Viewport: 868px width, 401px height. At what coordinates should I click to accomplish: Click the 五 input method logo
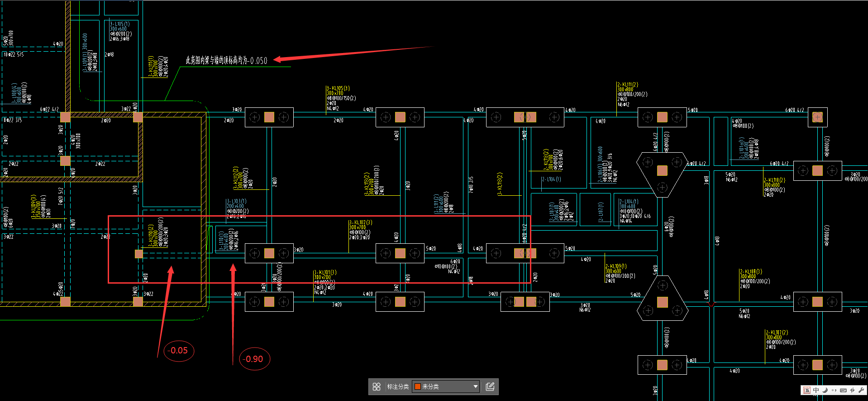[x=807, y=390]
